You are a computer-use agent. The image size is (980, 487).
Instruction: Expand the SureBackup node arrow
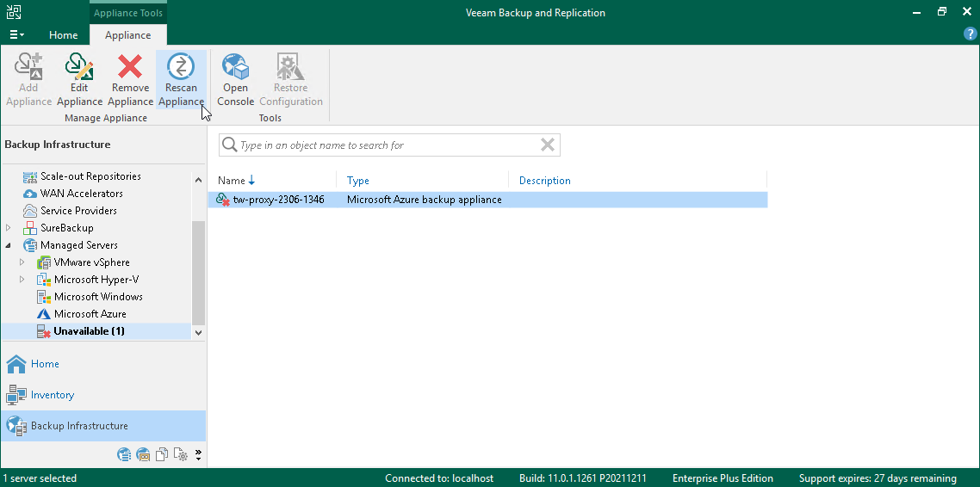coord(8,228)
